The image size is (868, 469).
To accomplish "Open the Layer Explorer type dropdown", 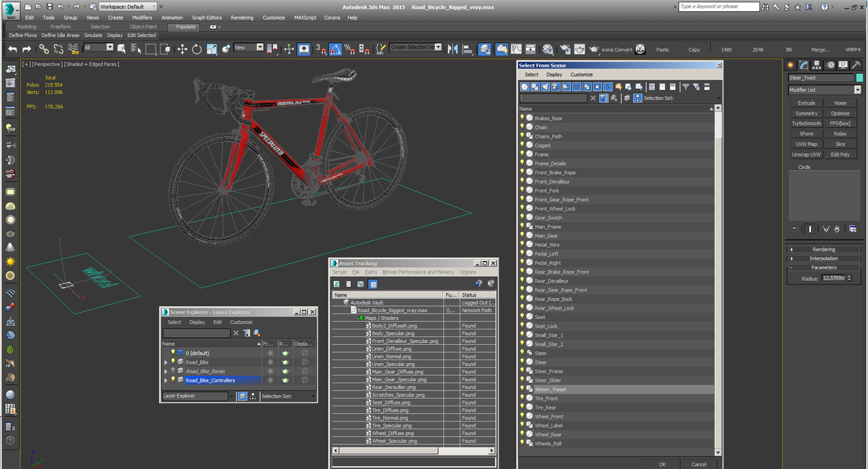I will pyautogui.click(x=232, y=396).
